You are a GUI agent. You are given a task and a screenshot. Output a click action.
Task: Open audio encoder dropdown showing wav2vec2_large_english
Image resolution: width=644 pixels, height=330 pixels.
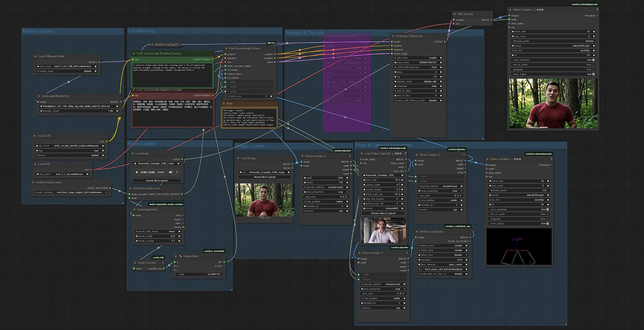pyautogui.click(x=71, y=192)
